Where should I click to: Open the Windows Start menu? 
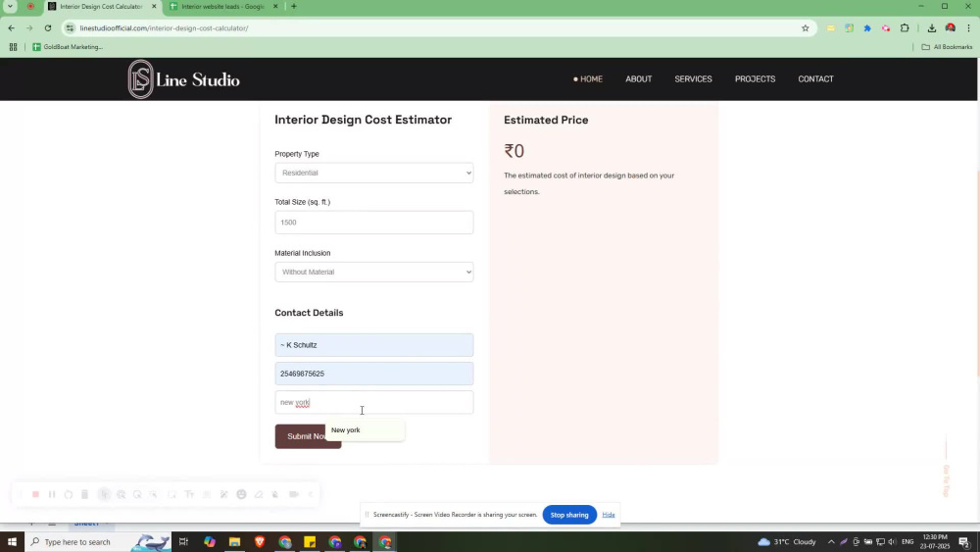click(12, 541)
